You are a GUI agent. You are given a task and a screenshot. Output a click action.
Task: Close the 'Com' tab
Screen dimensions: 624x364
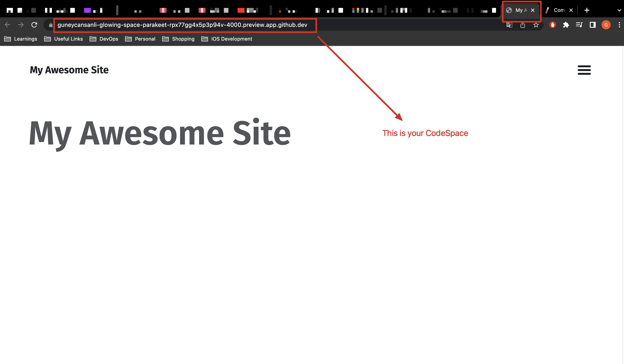(571, 10)
